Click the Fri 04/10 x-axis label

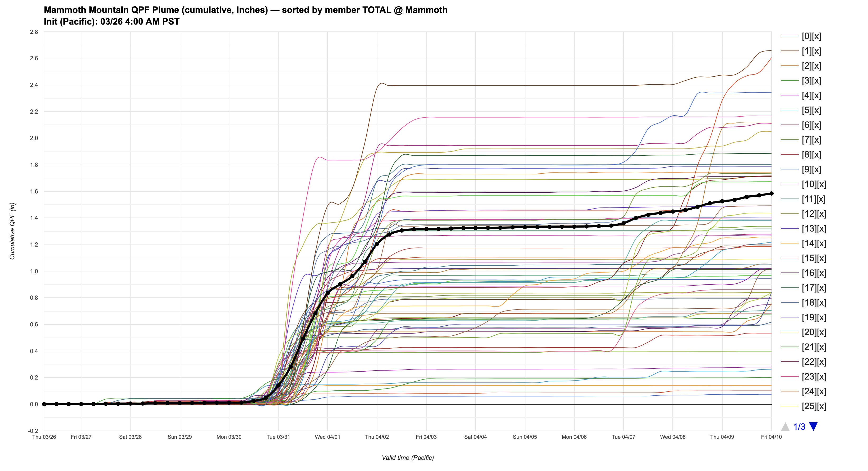(x=771, y=437)
